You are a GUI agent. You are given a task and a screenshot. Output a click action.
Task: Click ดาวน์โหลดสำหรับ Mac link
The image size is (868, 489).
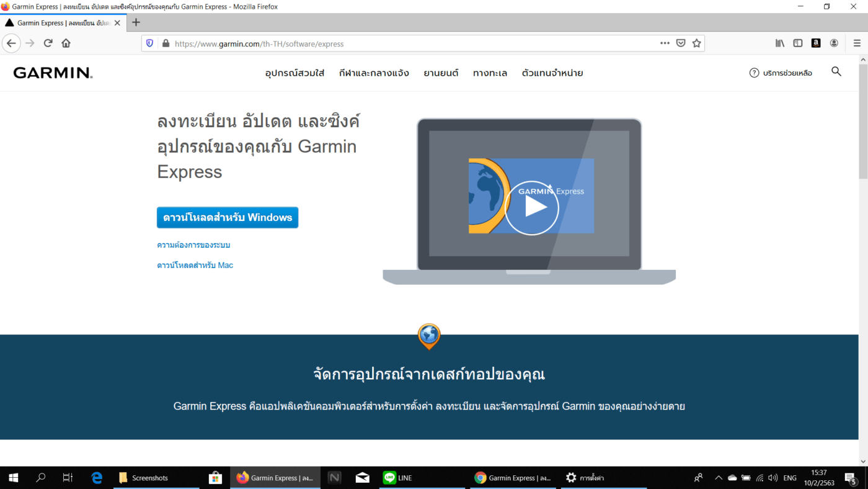[195, 265]
